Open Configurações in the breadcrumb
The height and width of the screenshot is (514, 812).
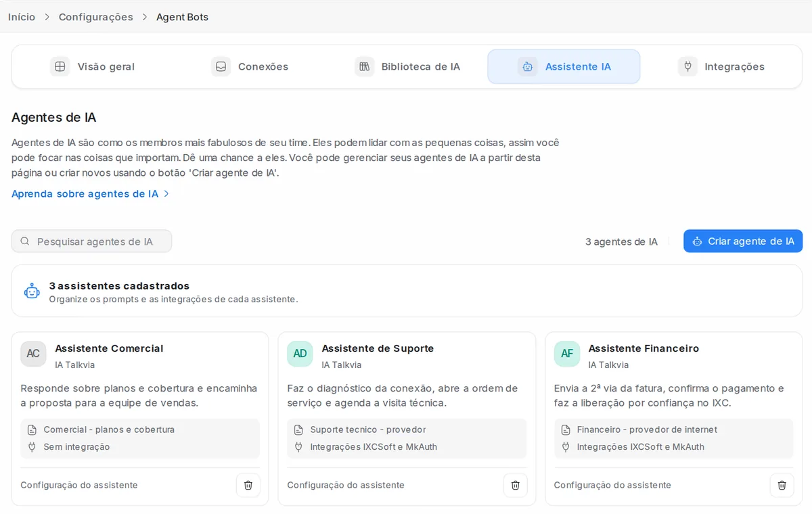[96, 17]
